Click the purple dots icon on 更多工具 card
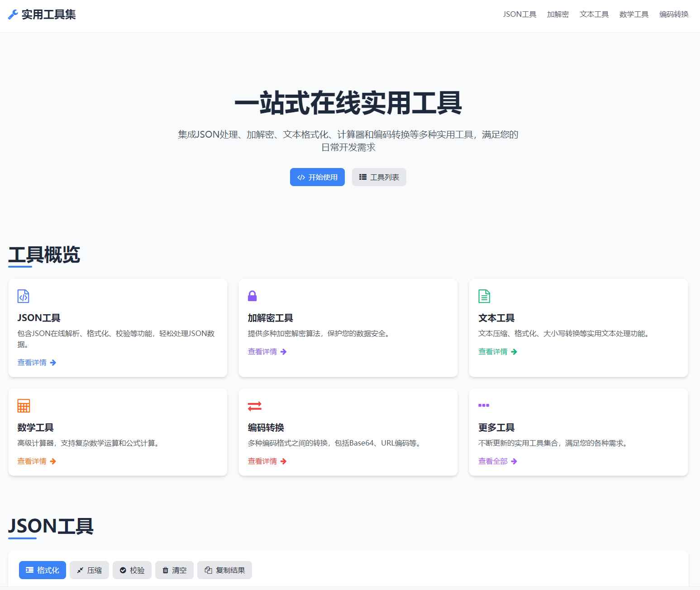This screenshot has width=700, height=590. [484, 406]
